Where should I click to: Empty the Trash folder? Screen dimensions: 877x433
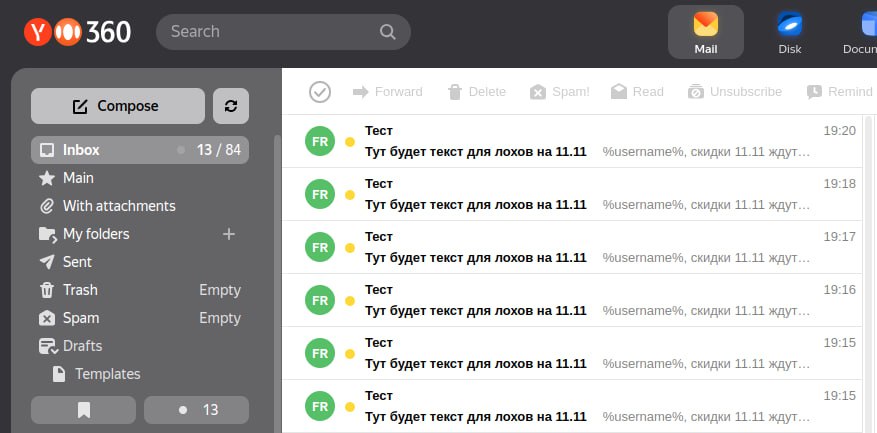220,290
